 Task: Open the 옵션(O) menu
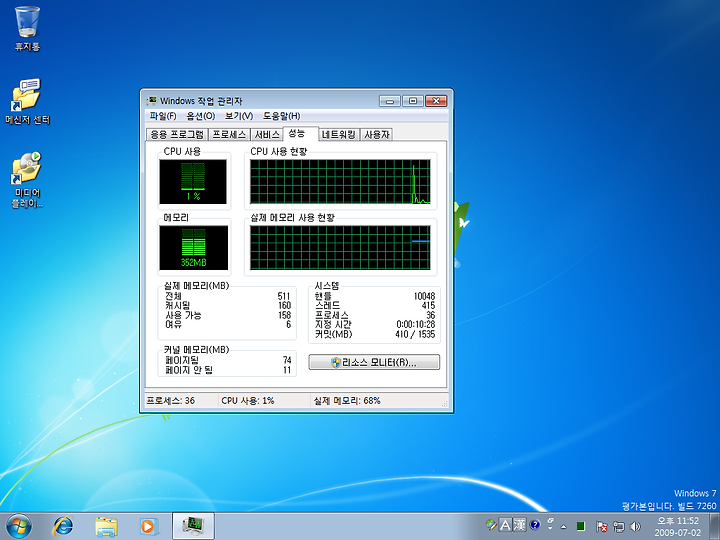[201, 116]
